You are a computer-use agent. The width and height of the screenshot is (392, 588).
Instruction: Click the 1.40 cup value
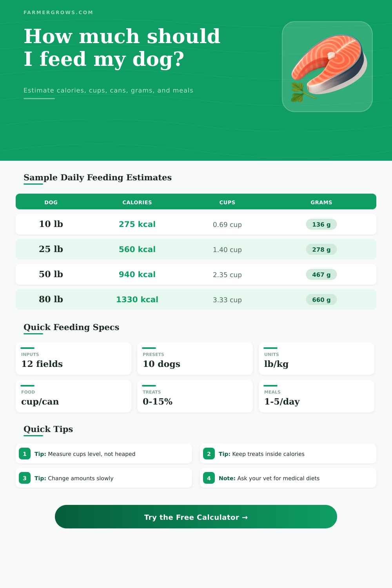click(x=227, y=250)
